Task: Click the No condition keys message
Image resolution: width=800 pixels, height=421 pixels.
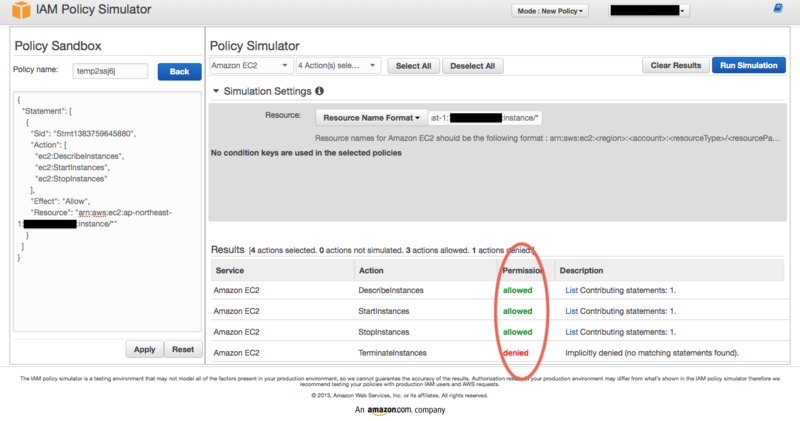Action: pos(306,153)
